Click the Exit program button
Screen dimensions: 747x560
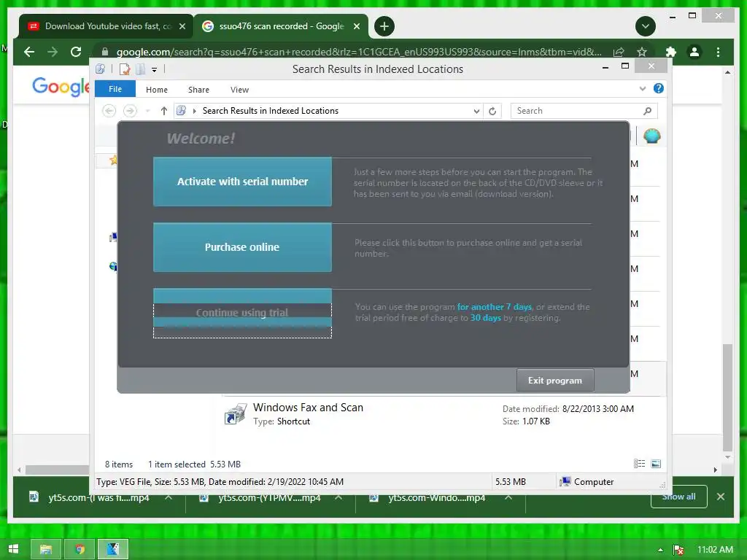point(555,381)
